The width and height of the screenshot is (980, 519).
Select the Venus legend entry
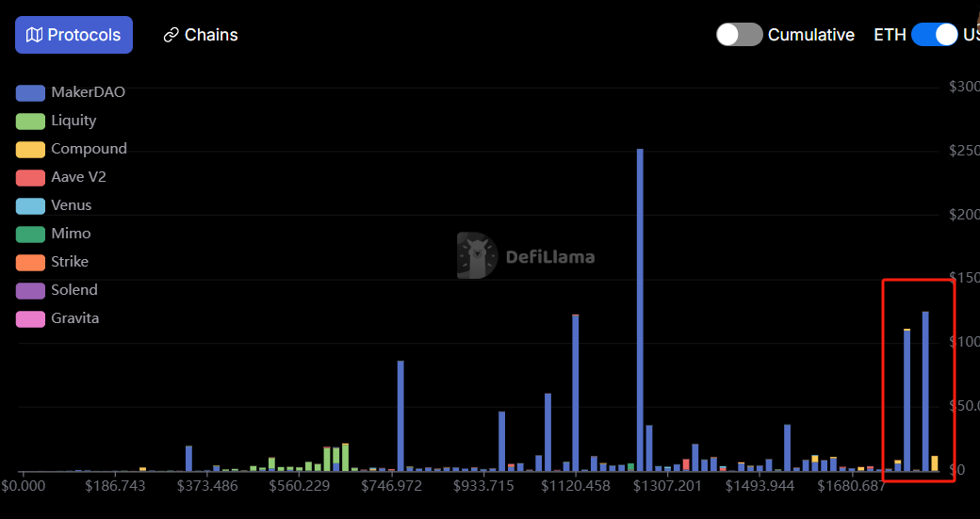pos(71,205)
